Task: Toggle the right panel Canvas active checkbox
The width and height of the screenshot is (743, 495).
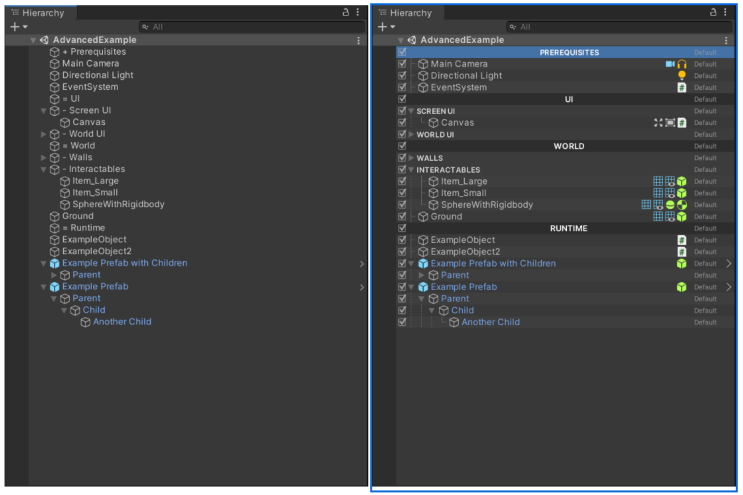Action: pyautogui.click(x=402, y=122)
